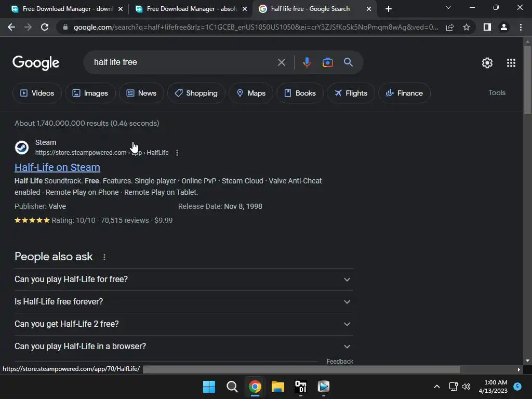Image resolution: width=532 pixels, height=399 pixels.
Task: Open Chrome side panel
Action: coord(487,27)
